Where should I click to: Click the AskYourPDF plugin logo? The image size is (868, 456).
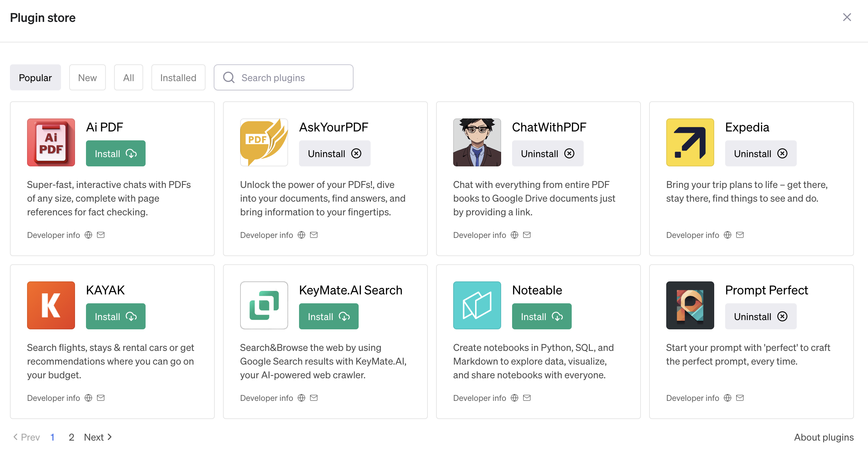coord(264,142)
